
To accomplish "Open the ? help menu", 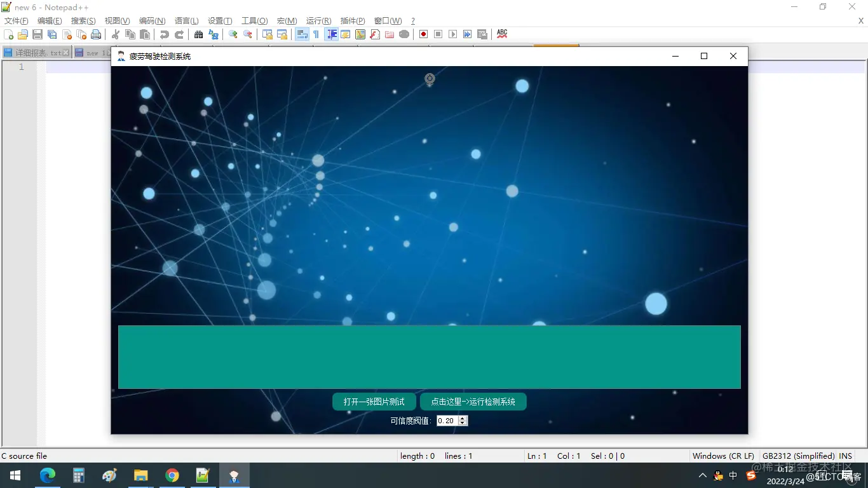I will [413, 21].
